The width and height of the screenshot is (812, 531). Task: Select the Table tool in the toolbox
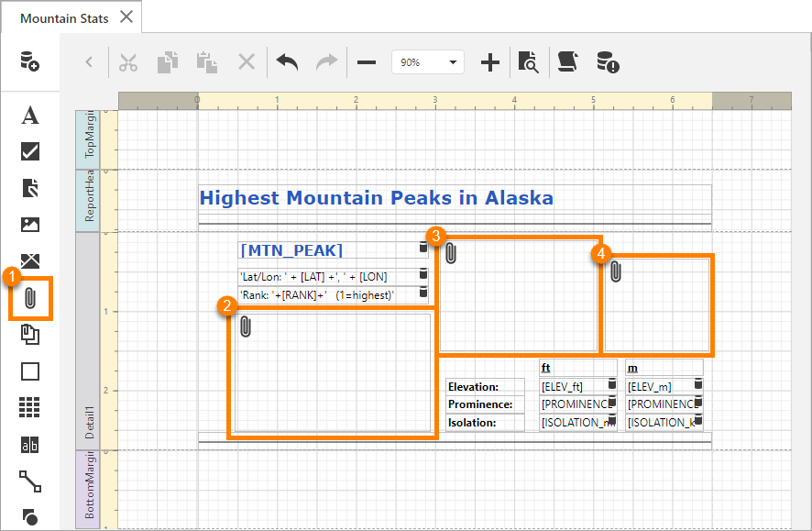(30, 408)
